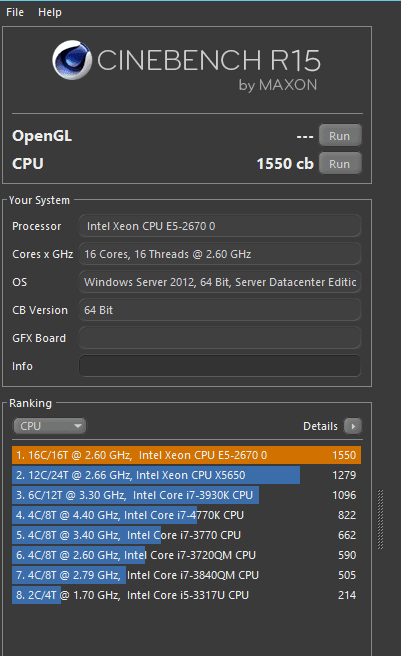Viewport: 401px width, 656px height.
Task: Click the dotted panel resize grip handle
Action: point(380,519)
